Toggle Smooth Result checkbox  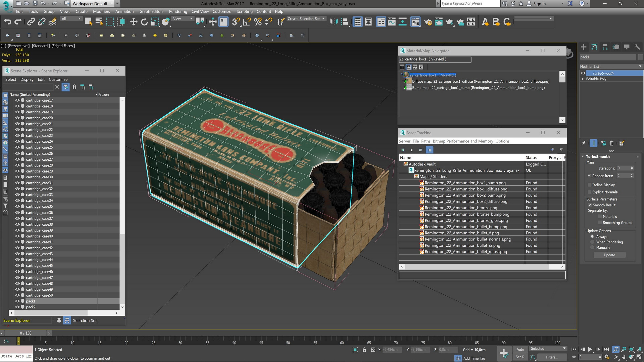(x=590, y=205)
